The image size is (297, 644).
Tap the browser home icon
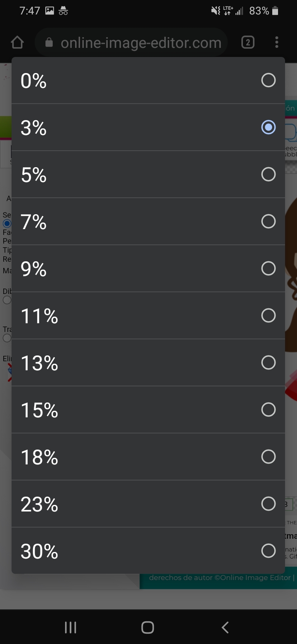tap(17, 43)
